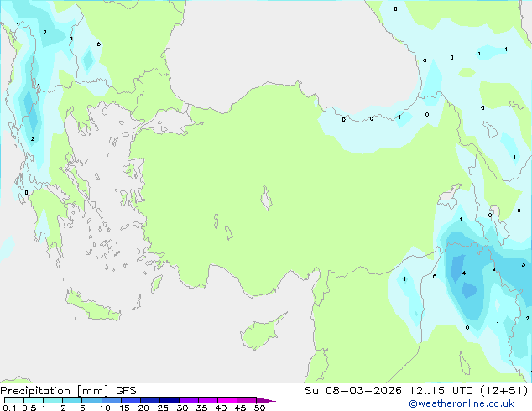Click the island of Crete on the map
The height and width of the screenshot is (411, 532).
[92, 305]
